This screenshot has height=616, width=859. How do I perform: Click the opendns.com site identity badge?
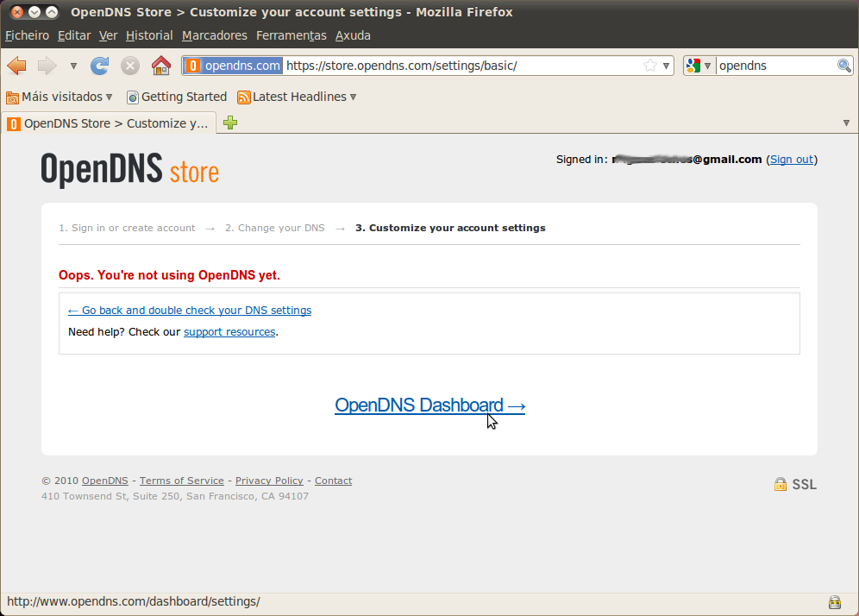click(x=233, y=66)
